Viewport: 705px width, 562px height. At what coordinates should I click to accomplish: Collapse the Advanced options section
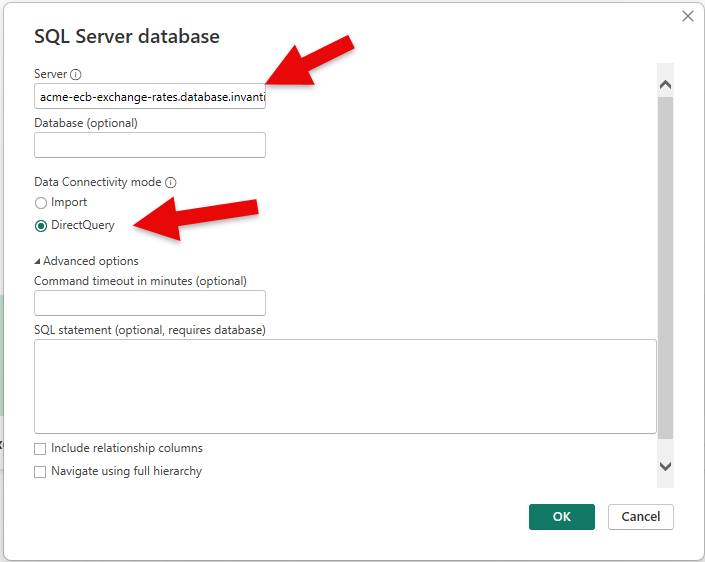(x=38, y=261)
